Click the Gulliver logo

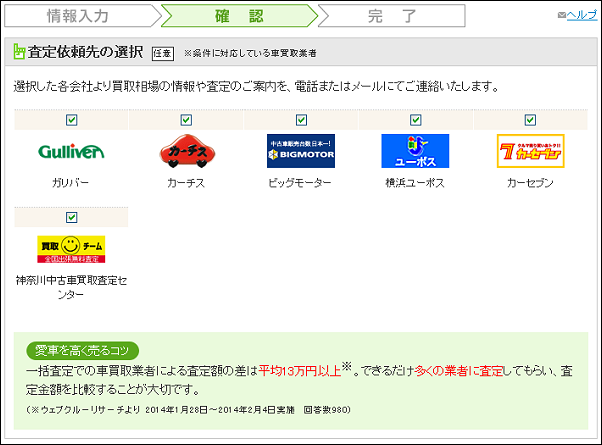pos(71,151)
